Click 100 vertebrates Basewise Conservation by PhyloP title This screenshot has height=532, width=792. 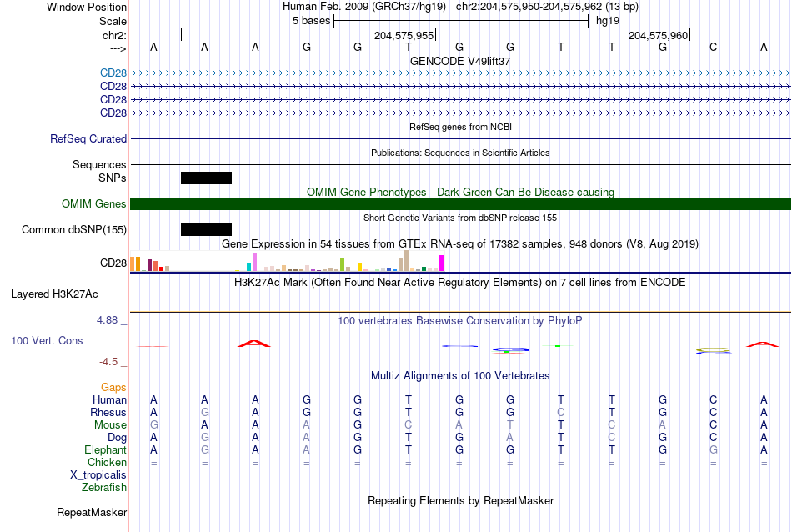[x=460, y=320]
